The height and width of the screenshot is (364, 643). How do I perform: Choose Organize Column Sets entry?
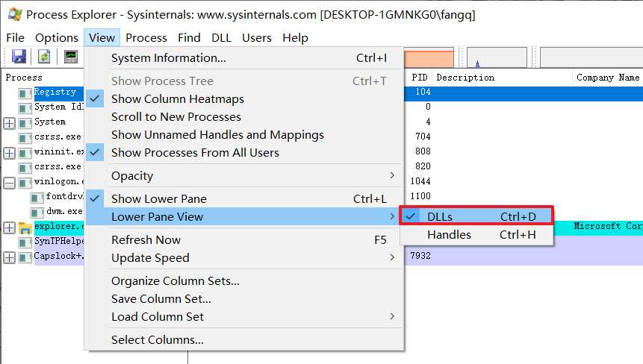(243, 281)
